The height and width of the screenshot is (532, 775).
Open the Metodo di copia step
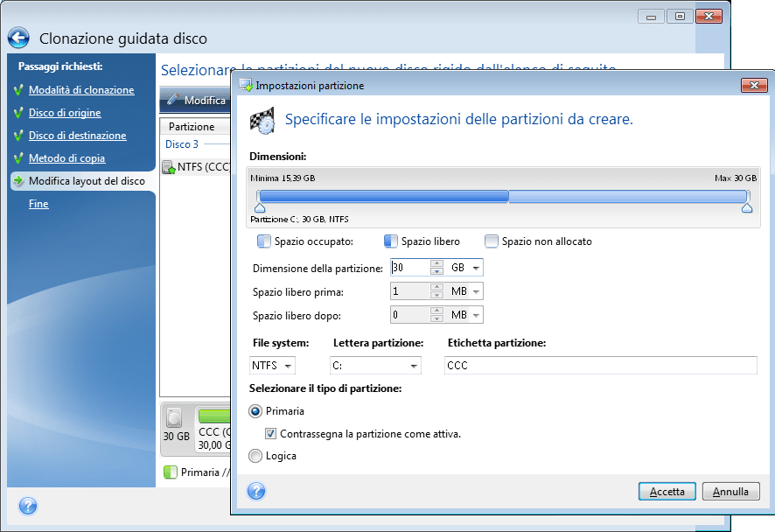tap(66, 158)
